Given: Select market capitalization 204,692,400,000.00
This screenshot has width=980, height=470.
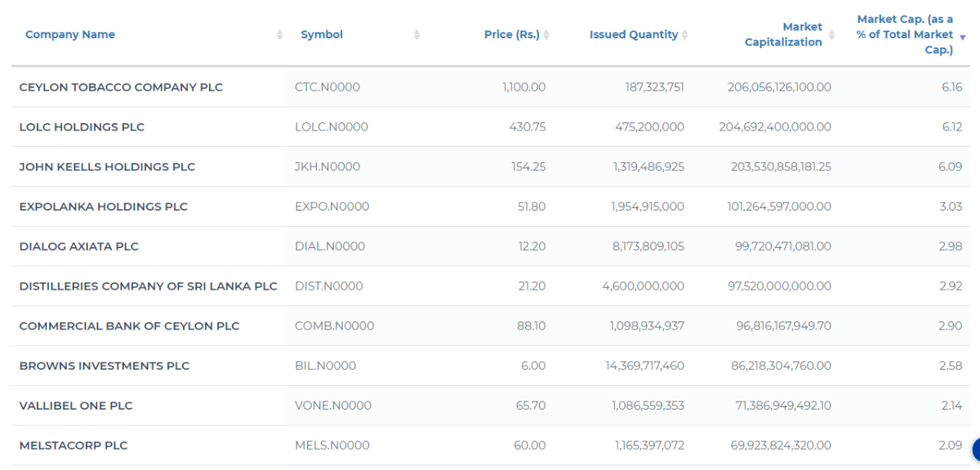Looking at the screenshot, I should point(776,126).
